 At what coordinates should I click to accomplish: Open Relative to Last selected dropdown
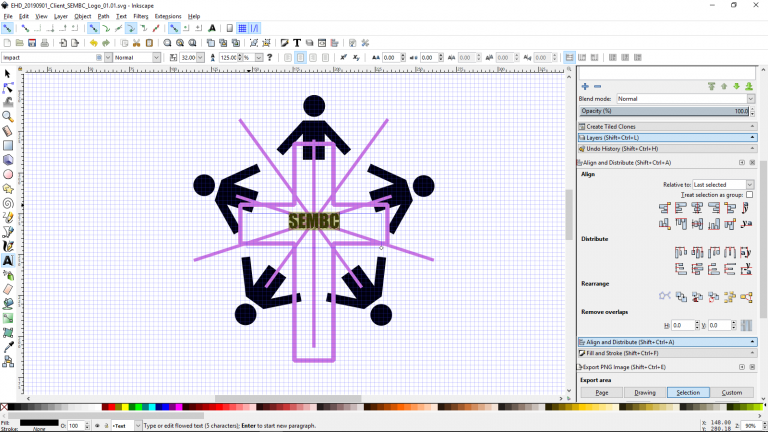(723, 185)
